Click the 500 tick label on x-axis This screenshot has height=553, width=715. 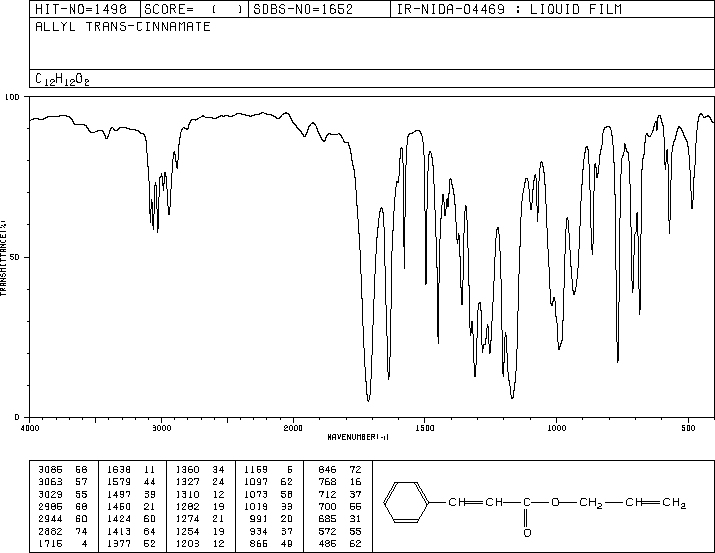688,428
